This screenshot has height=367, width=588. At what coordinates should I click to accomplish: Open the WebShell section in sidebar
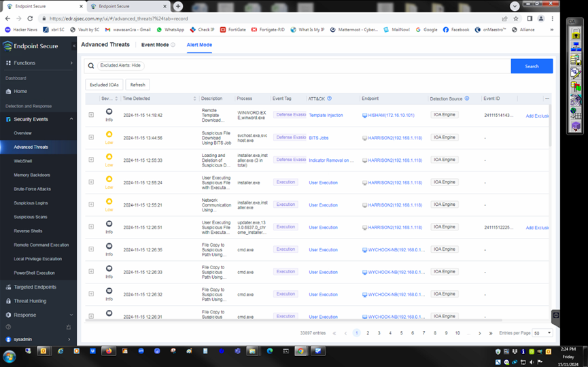(23, 161)
